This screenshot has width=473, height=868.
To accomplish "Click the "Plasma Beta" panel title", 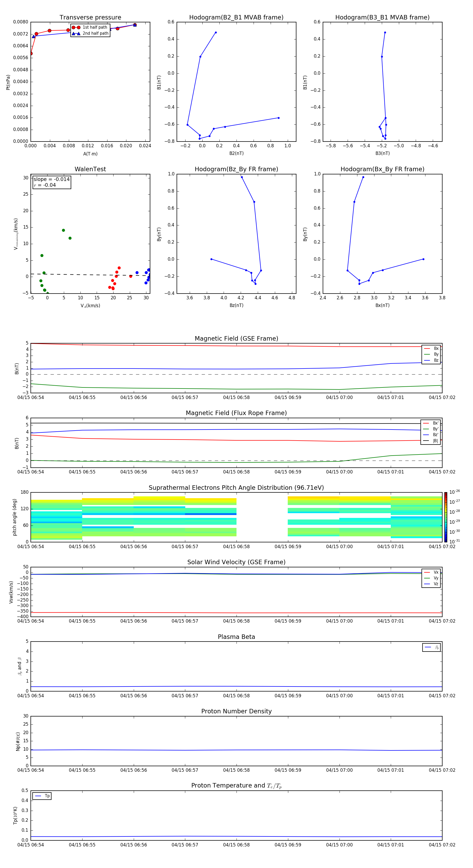I will click(x=236, y=637).
